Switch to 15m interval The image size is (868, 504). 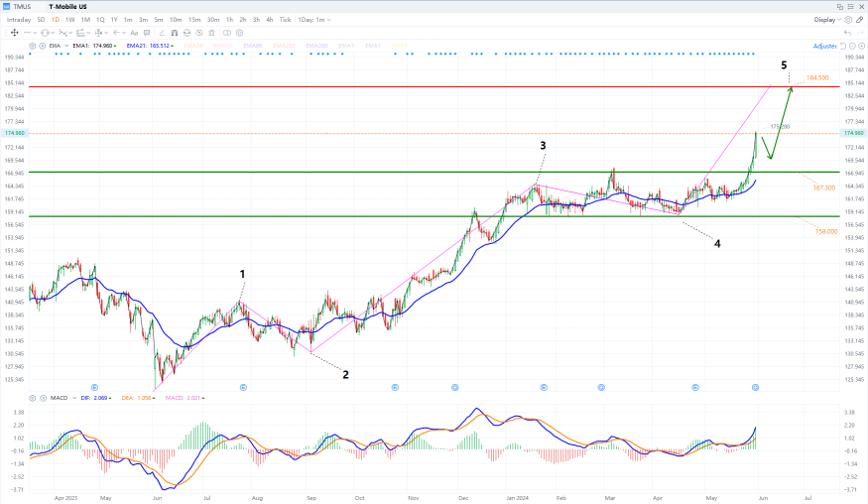194,20
